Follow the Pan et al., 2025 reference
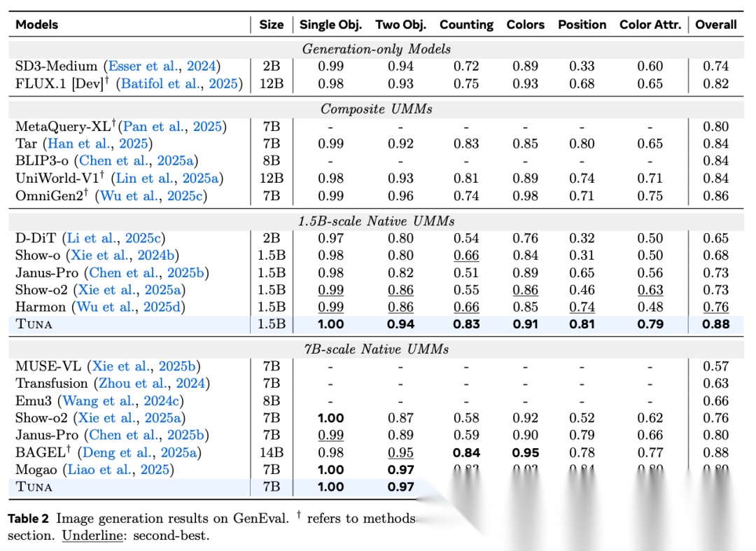 tap(172, 127)
